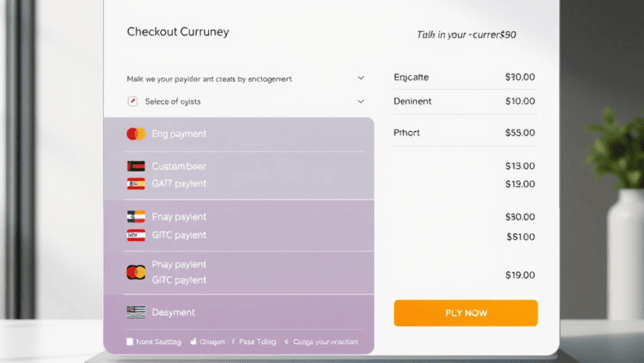
Task: Click the thumbs-up Citegon icon
Action: [x=193, y=342]
